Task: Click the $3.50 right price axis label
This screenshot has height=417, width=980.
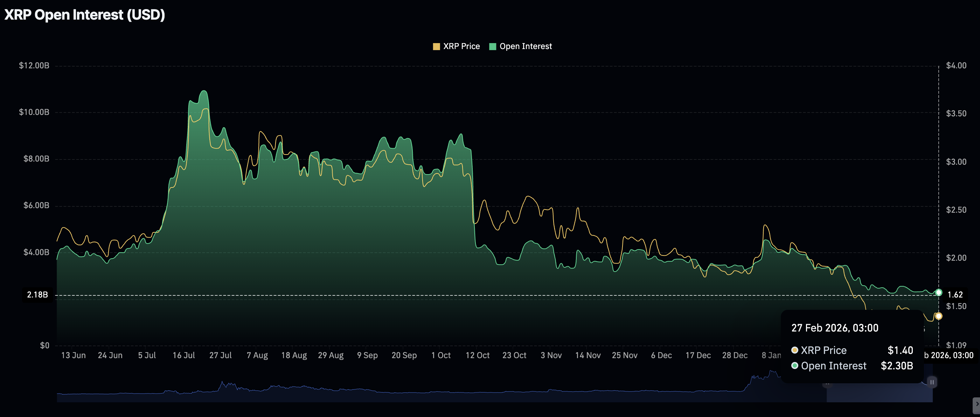Action: (x=956, y=114)
